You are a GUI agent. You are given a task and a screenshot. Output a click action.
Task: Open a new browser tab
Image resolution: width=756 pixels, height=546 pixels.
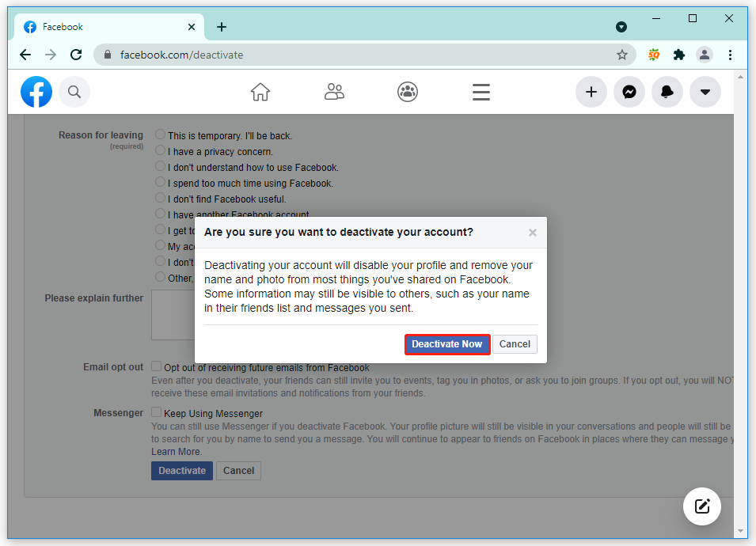[x=222, y=27]
